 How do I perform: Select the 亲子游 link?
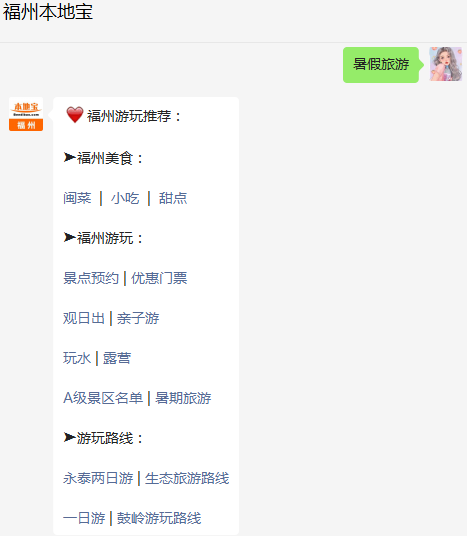pos(138,318)
